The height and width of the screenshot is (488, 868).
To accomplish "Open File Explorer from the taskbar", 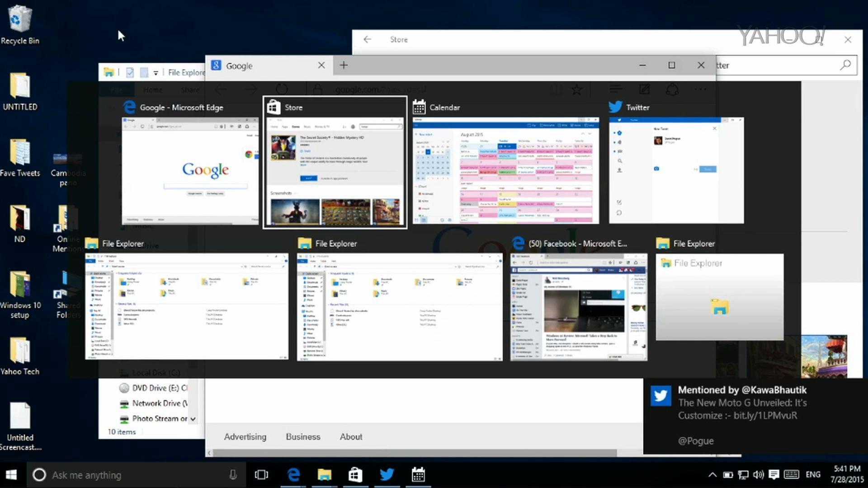I will [x=324, y=475].
